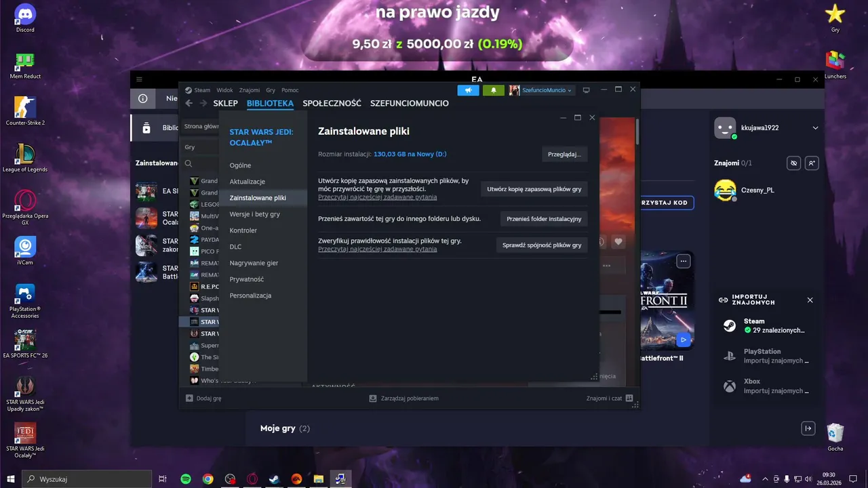Open the Gry filter dropdown in library
Screen dimensions: 868x488
pyautogui.click(x=200, y=147)
